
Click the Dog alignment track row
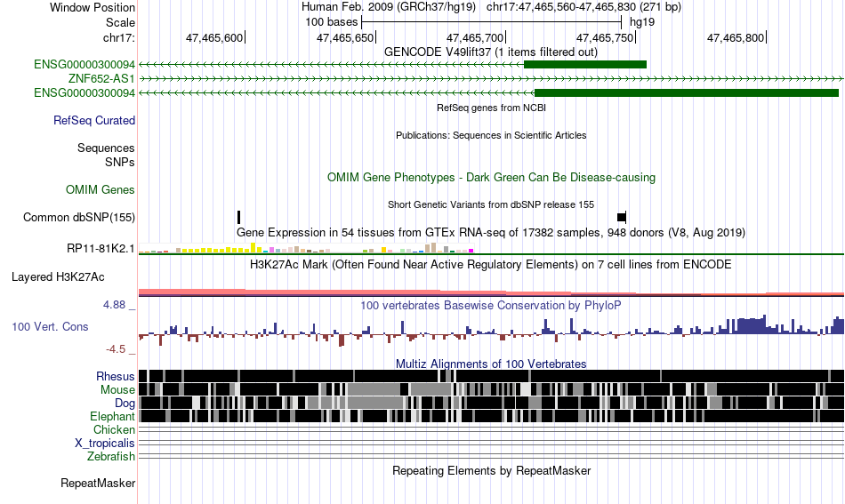pyautogui.click(x=492, y=403)
